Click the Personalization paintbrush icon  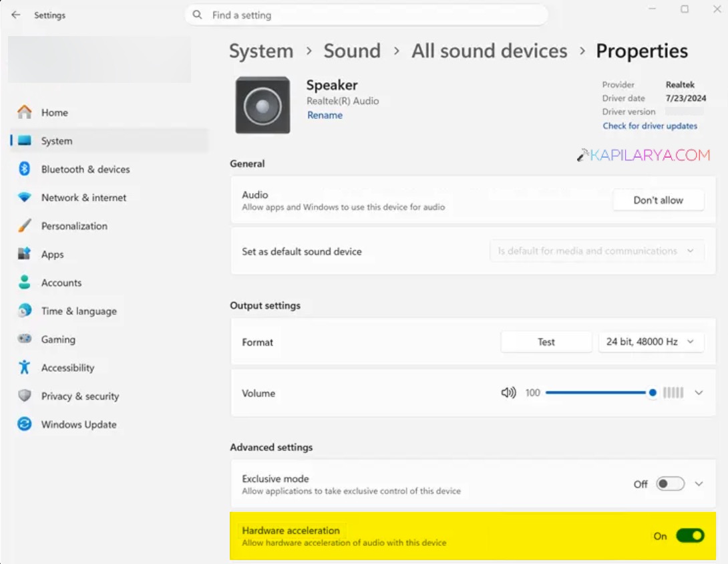[25, 225]
